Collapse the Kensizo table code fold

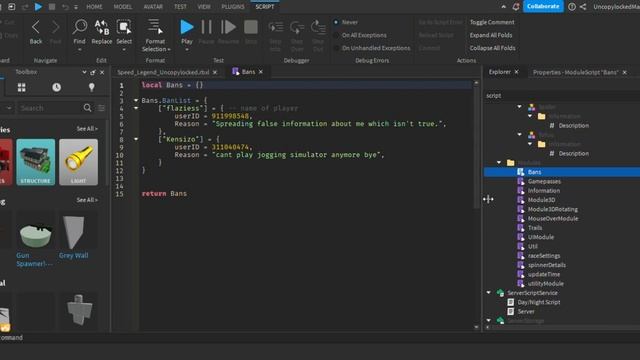click(136, 139)
